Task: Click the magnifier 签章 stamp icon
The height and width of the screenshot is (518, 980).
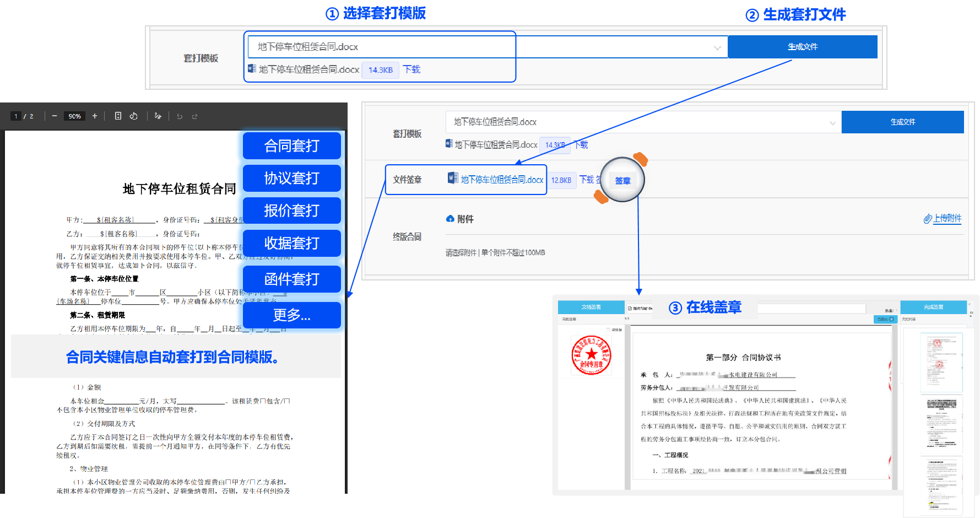Action: [x=622, y=180]
